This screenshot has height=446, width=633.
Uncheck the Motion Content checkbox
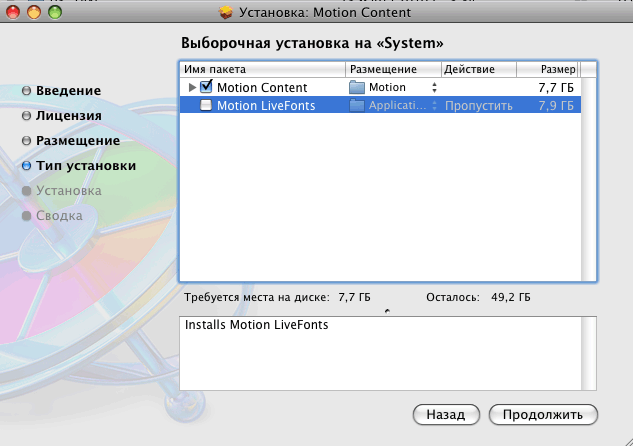coord(206,86)
